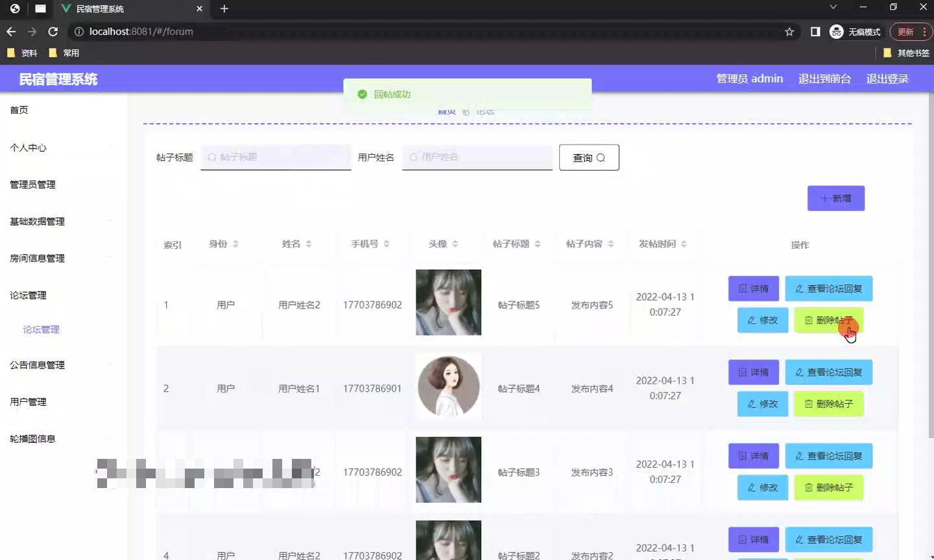
Task: Click the 发布内容5 cell
Action: (x=592, y=305)
